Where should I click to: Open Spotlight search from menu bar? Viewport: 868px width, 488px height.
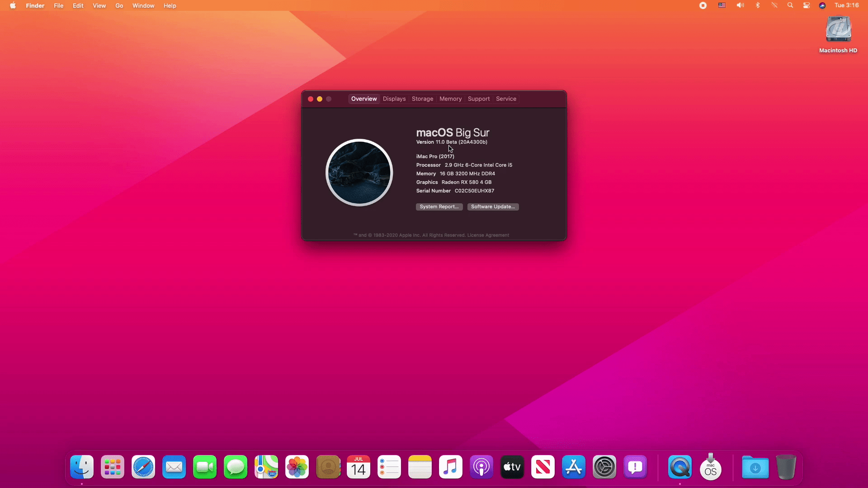pos(790,5)
